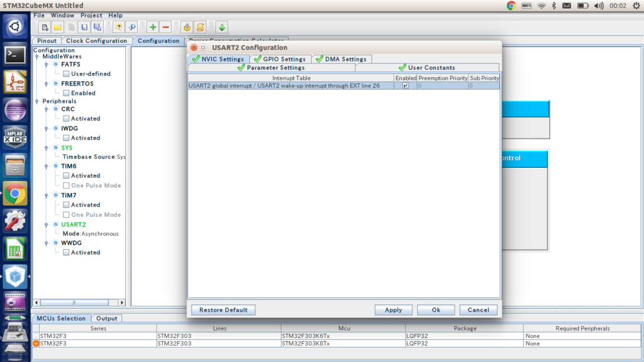Open the File menu
This screenshot has height=362, width=644.
click(x=39, y=15)
